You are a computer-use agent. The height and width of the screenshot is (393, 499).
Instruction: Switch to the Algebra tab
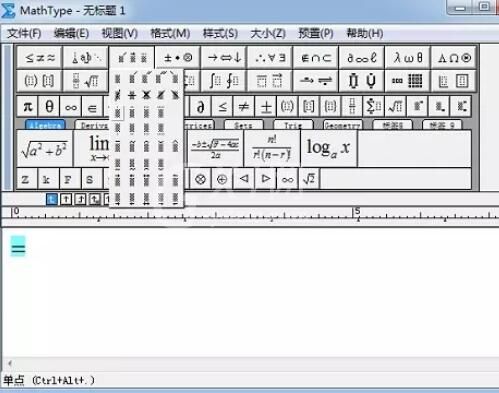pyautogui.click(x=45, y=125)
